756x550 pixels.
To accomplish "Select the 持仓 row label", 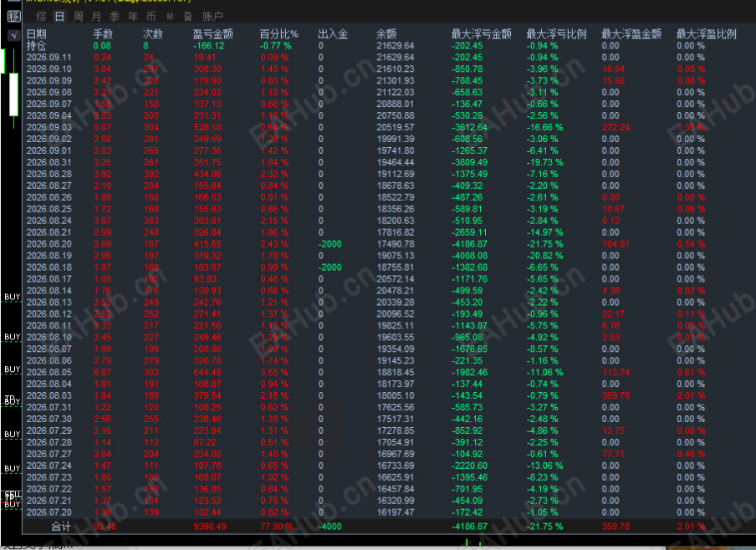I will 36,46.
